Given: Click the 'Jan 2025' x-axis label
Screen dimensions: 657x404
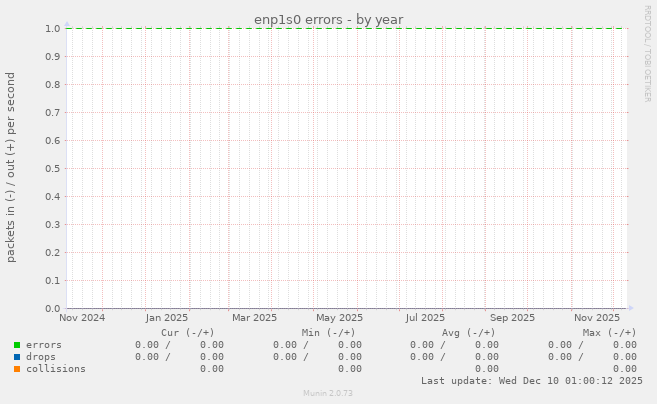Looking at the screenshot, I should click(x=167, y=318).
